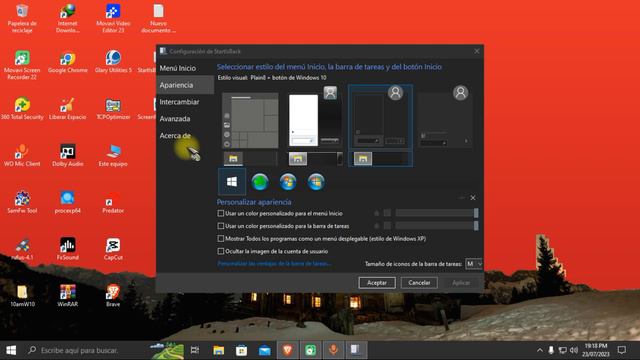Select the rightmost dark menu style thumbnail
Viewport: 640px width, 360px height.
coord(445,118)
